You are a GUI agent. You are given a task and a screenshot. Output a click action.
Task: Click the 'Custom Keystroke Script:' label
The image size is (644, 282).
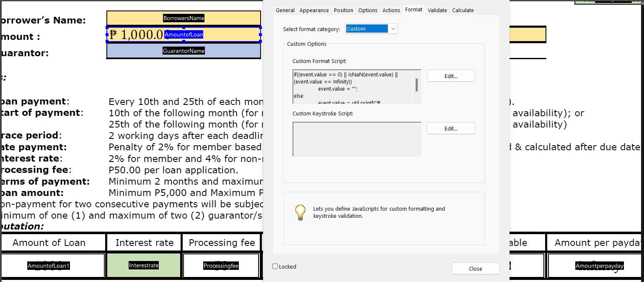pos(323,113)
